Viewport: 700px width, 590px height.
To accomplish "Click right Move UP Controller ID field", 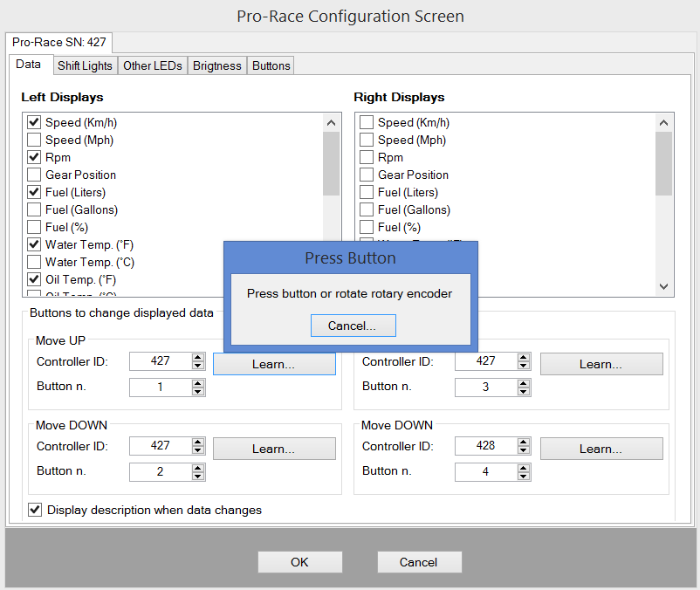I will coord(485,361).
